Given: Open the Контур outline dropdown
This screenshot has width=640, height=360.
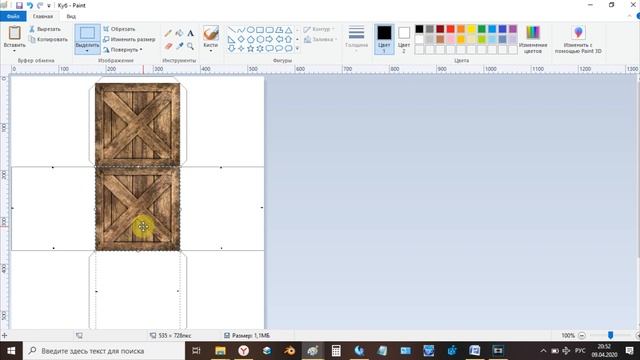Looking at the screenshot, I should [319, 29].
